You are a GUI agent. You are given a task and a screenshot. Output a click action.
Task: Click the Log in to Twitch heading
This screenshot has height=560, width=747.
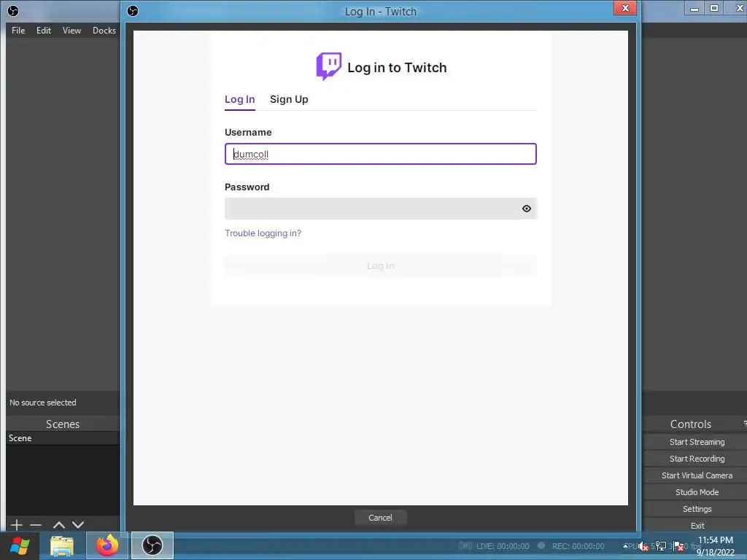coord(398,68)
